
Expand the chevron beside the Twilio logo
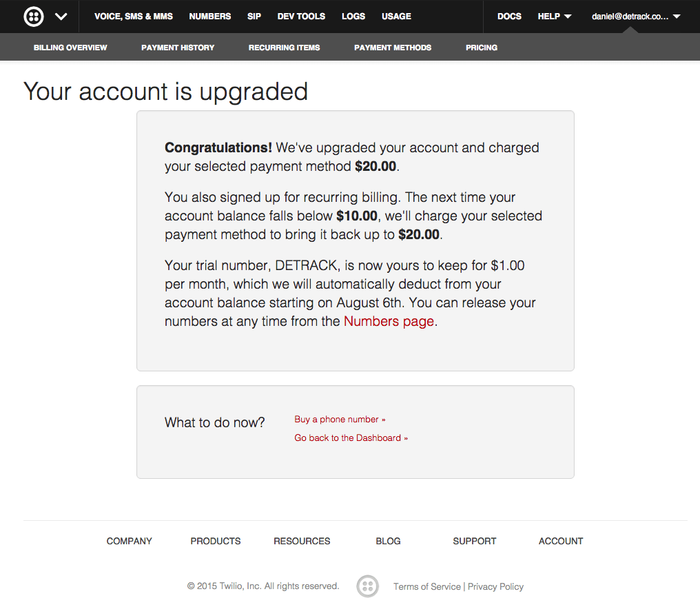coord(61,17)
